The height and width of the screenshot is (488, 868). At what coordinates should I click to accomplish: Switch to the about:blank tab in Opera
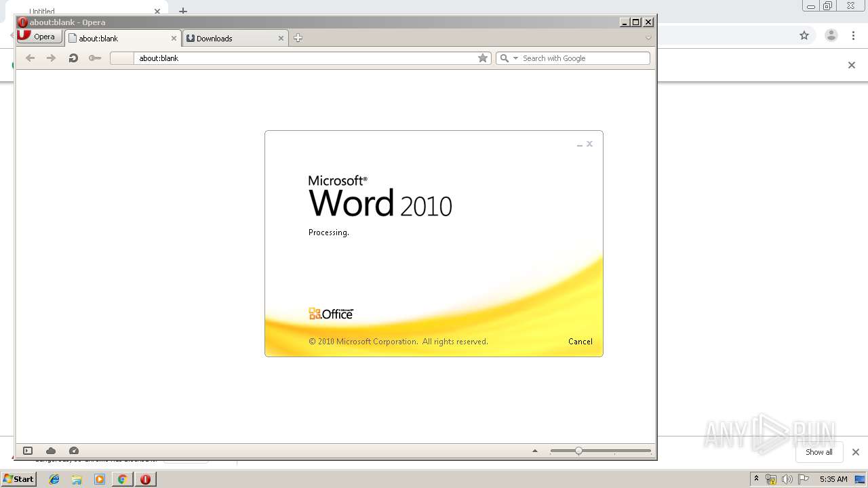click(x=123, y=39)
